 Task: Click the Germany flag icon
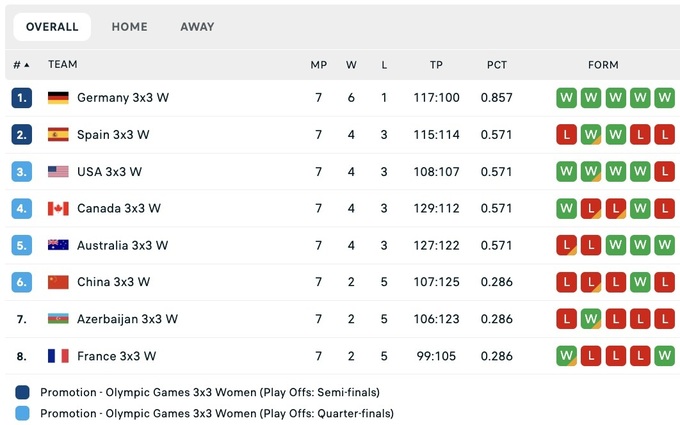tap(58, 98)
